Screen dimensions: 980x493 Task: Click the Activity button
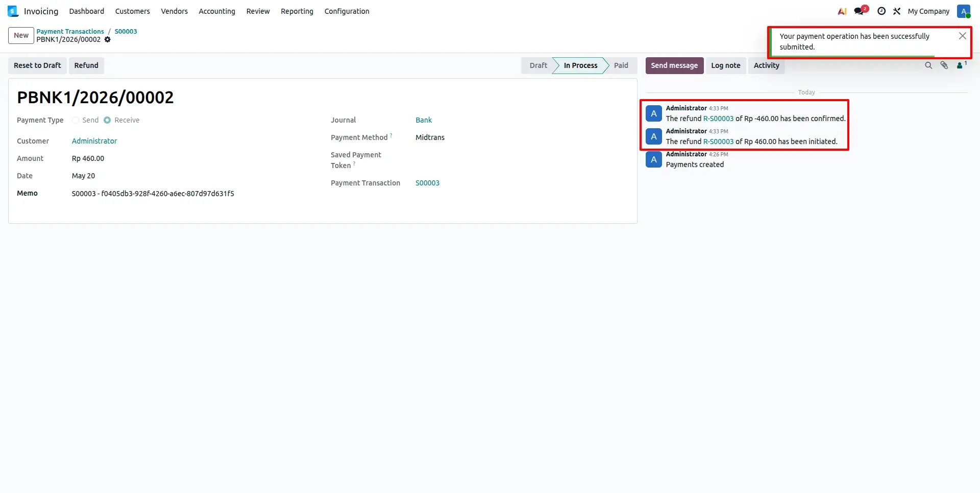767,65
